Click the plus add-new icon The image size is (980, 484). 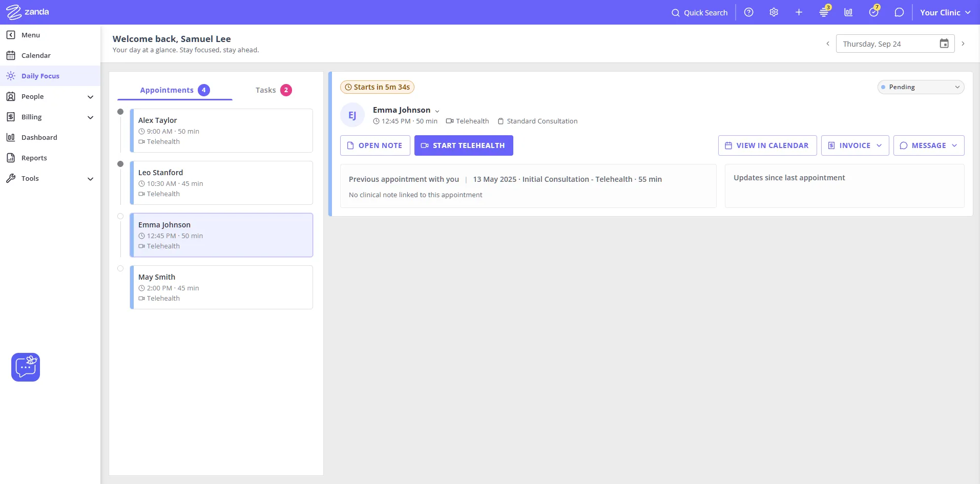point(799,12)
